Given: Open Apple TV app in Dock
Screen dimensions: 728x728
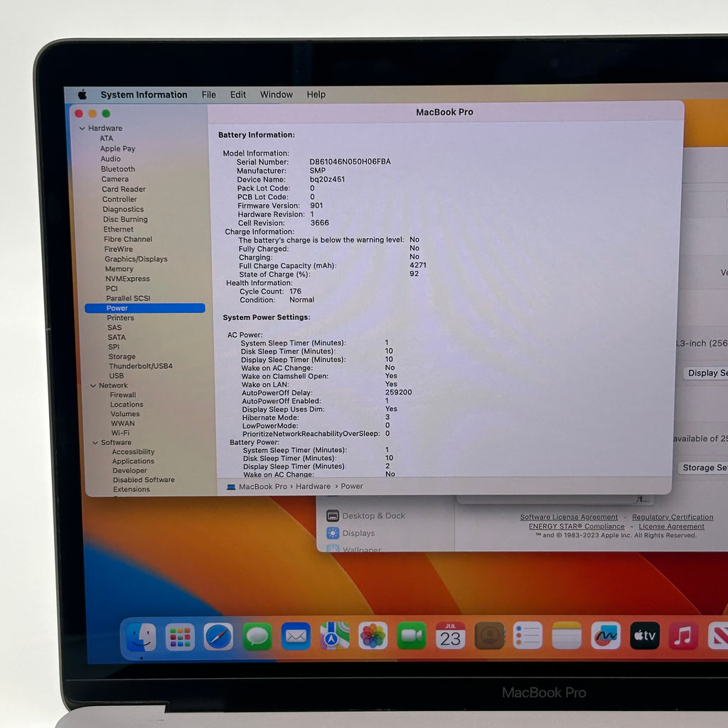Looking at the screenshot, I should (x=644, y=635).
